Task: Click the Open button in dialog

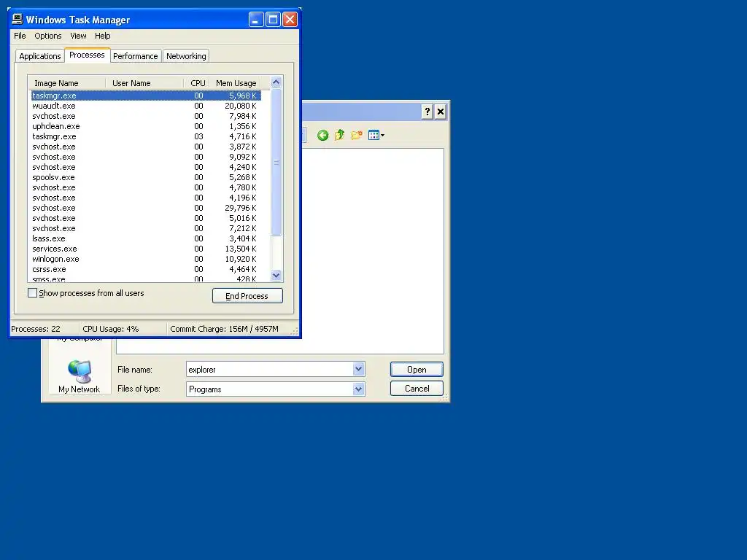Action: pos(417,370)
